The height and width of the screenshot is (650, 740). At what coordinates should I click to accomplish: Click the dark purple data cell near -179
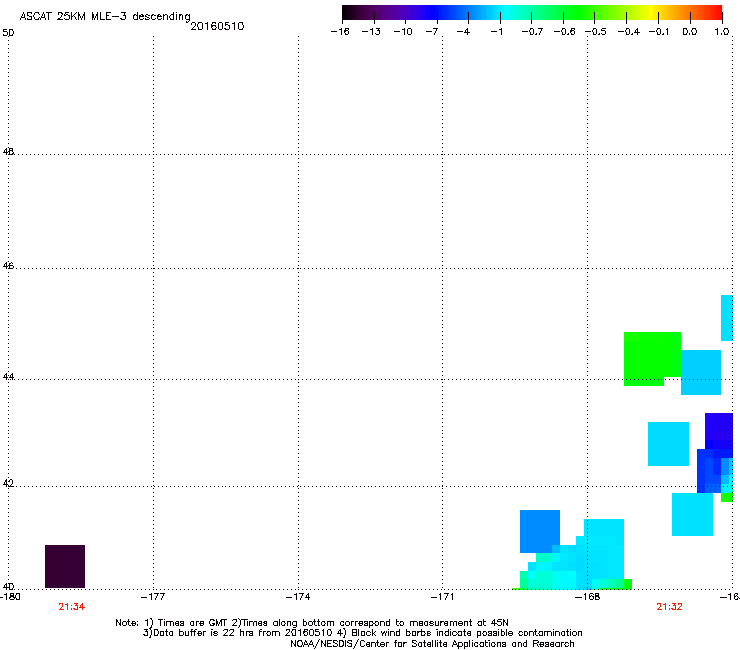click(x=65, y=566)
